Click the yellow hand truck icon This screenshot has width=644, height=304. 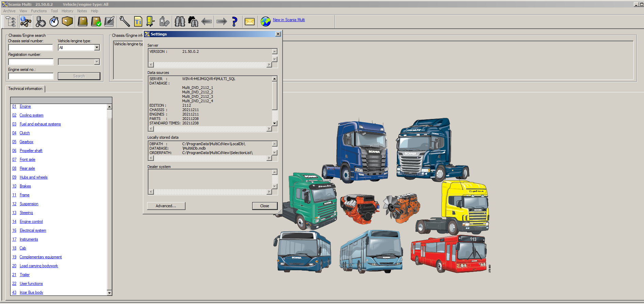point(150,21)
